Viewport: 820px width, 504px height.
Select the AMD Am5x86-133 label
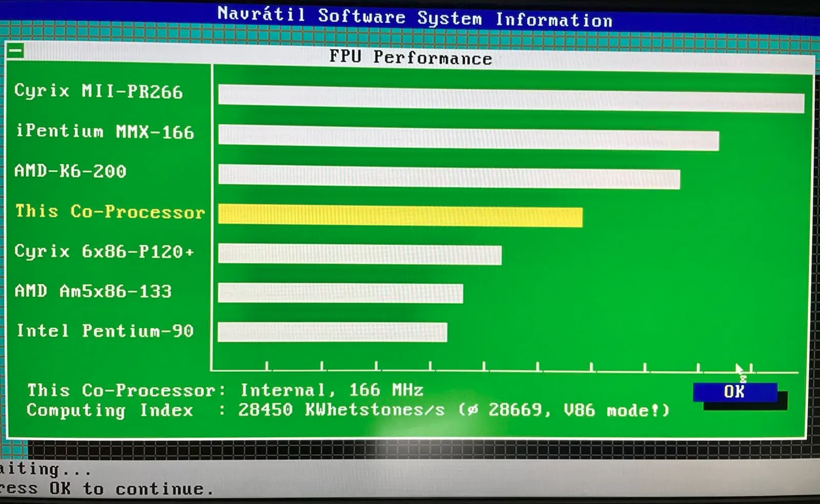pyautogui.click(x=93, y=291)
